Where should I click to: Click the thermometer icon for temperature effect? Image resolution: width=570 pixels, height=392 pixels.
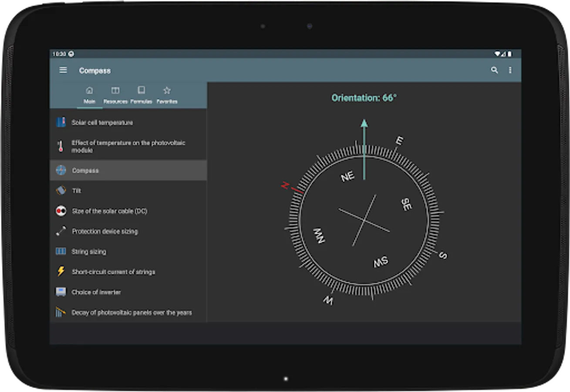click(61, 146)
